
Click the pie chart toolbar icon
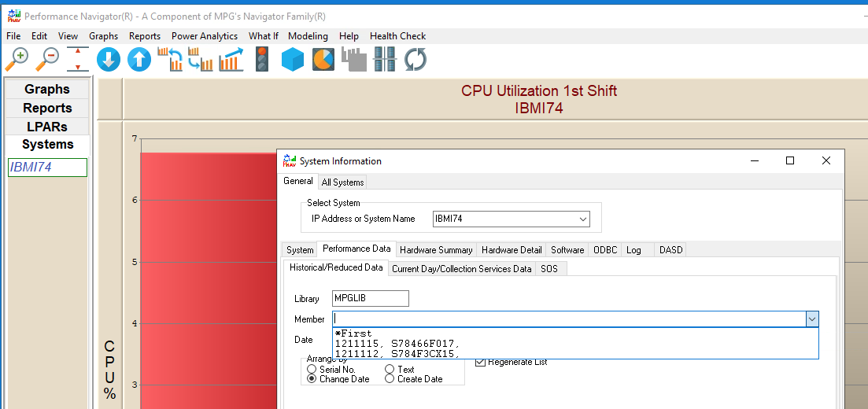tap(323, 60)
